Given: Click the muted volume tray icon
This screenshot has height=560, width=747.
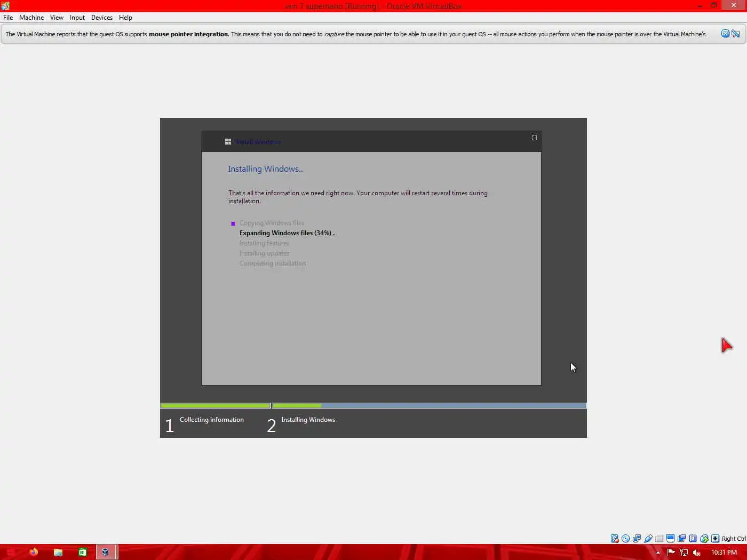Looking at the screenshot, I should (696, 553).
